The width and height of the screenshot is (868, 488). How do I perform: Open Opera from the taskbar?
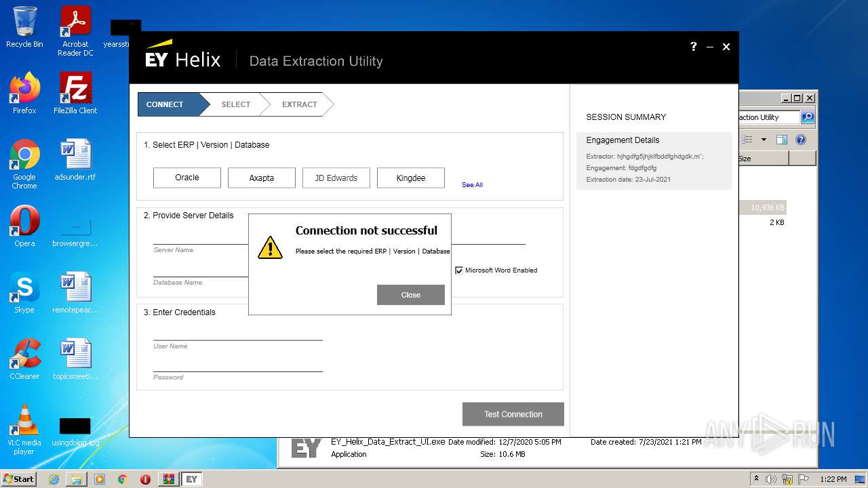click(145, 479)
